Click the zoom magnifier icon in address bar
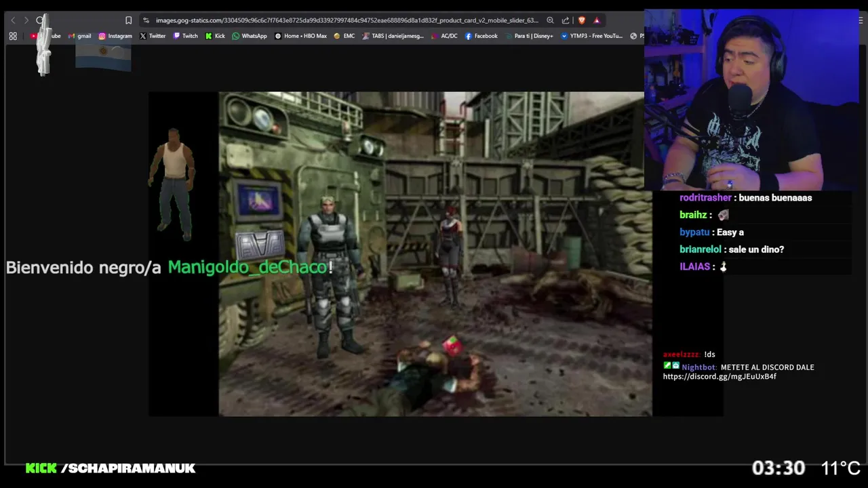This screenshot has height=488, width=868. click(550, 20)
